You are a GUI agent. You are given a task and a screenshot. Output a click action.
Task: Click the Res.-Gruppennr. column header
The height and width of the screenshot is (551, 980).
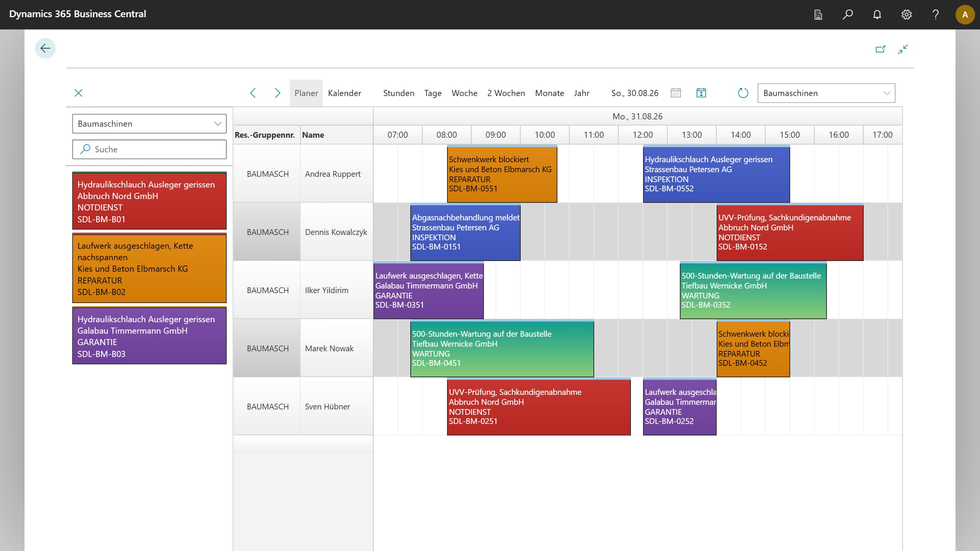tap(266, 135)
